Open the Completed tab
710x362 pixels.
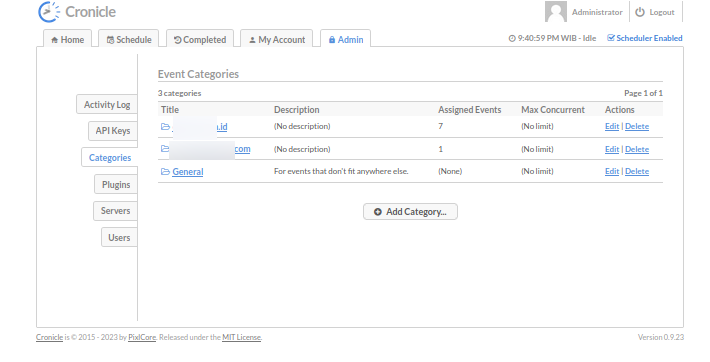200,39
